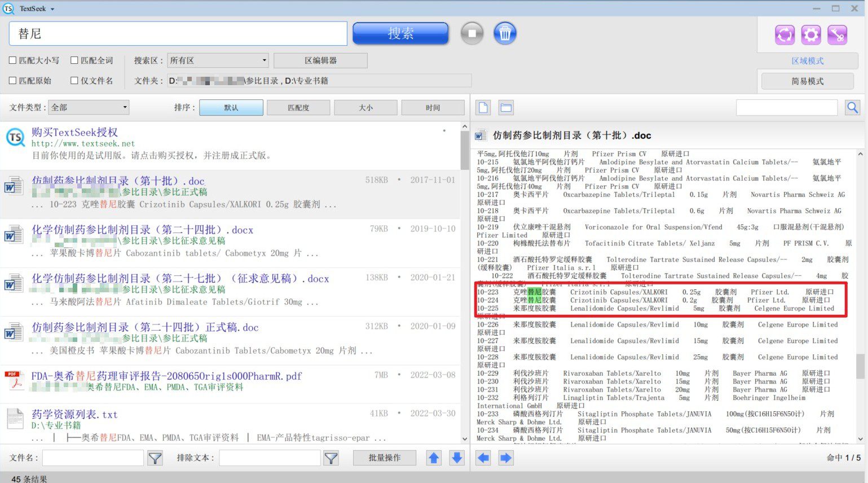Click the magnifier icon in preview pane
This screenshot has width=868, height=483.
[x=853, y=107]
